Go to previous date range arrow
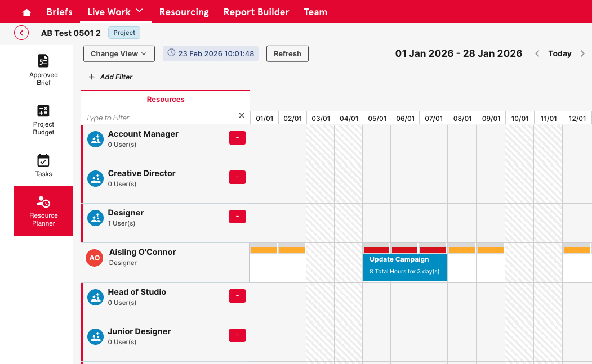Image resolution: width=592 pixels, height=364 pixels. click(x=537, y=53)
